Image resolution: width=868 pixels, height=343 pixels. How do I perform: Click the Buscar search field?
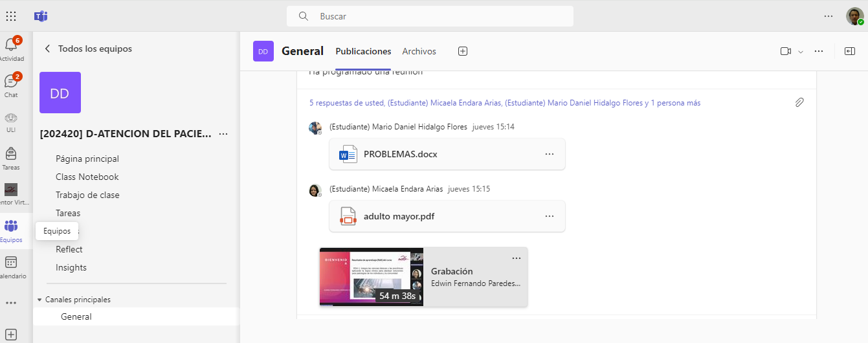[x=430, y=16]
